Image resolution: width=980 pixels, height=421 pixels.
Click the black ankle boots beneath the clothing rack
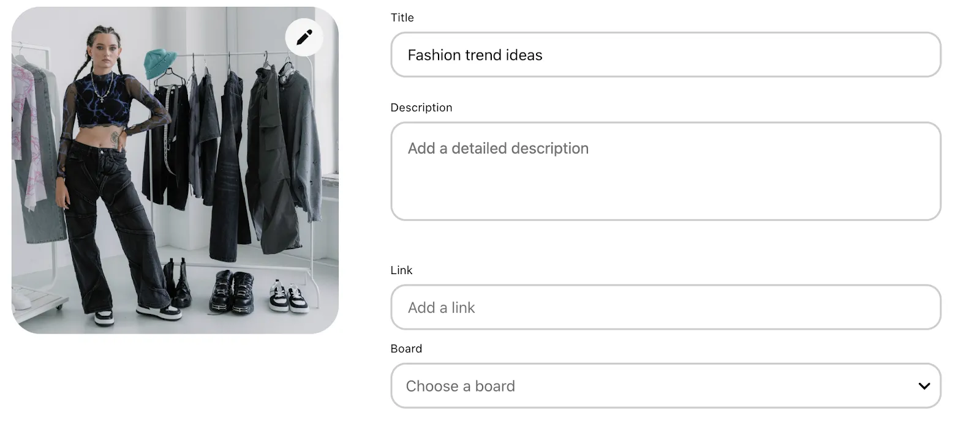(x=178, y=283)
